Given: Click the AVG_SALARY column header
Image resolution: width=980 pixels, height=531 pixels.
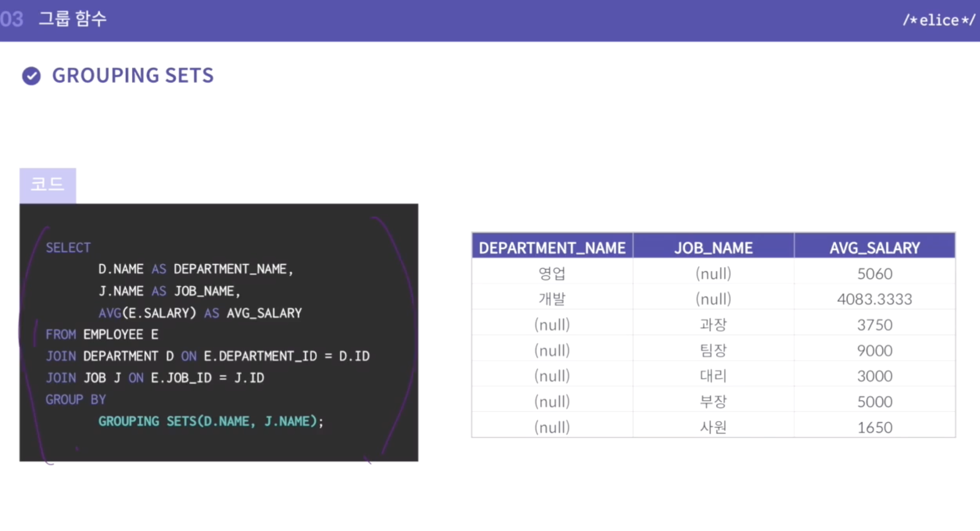Looking at the screenshot, I should click(x=874, y=248).
